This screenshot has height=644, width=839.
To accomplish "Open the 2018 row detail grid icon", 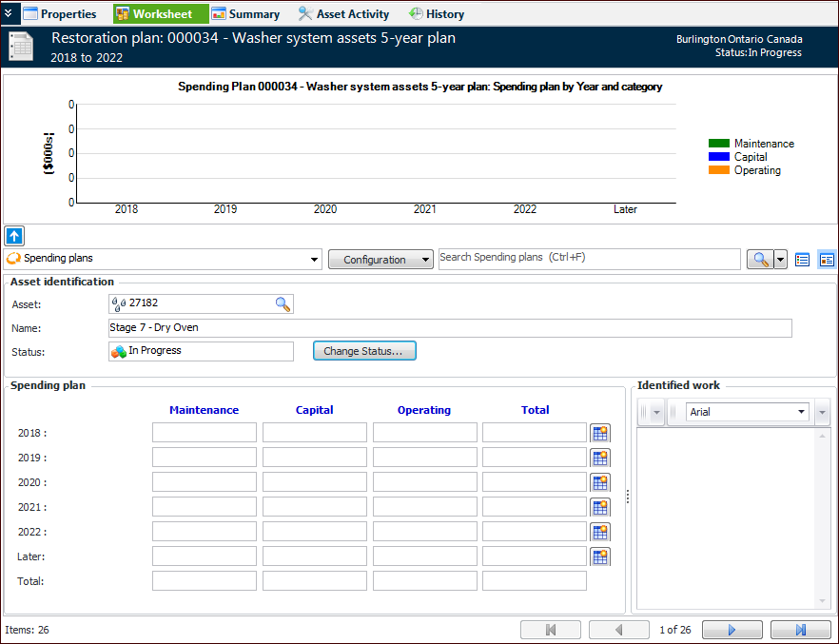I will pos(599,433).
